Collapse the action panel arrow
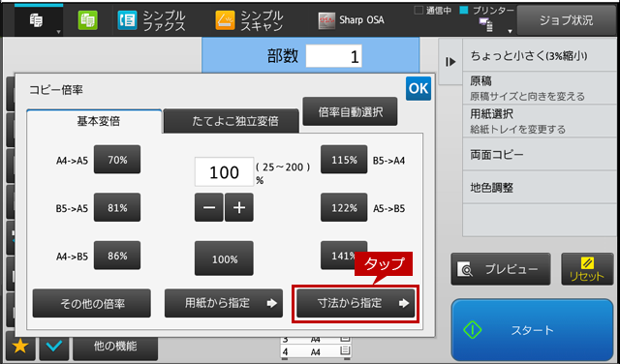Viewport: 620px width, 364px height. coord(450,62)
